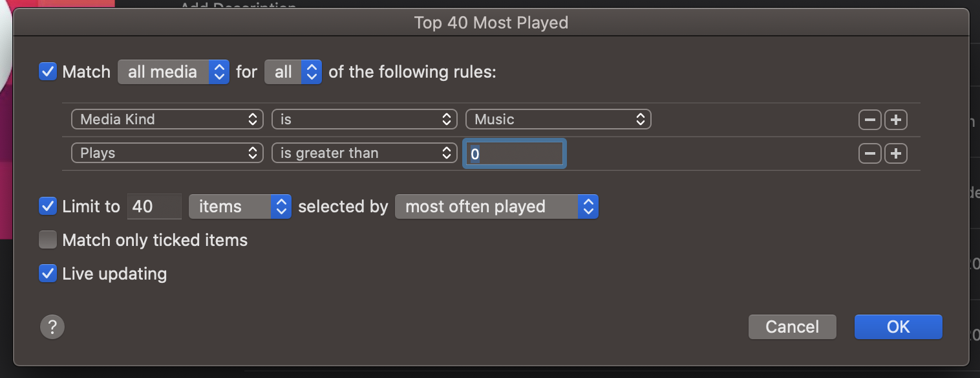Cancel the smart playlist dialog

tap(792, 327)
